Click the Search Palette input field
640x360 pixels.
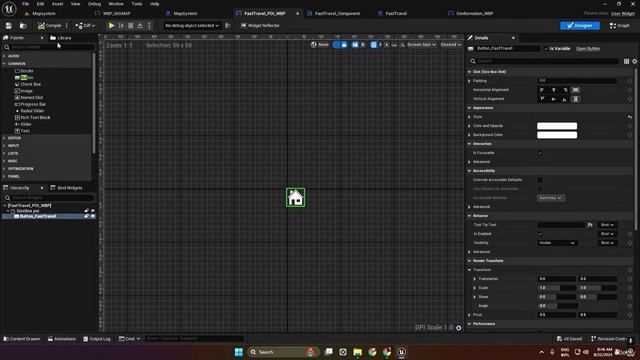[49, 47]
